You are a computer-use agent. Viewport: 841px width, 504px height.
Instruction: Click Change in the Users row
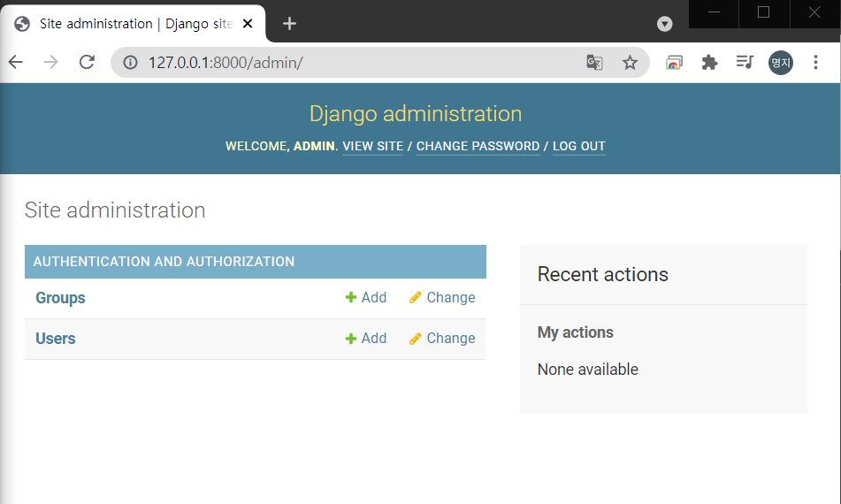[x=442, y=339]
